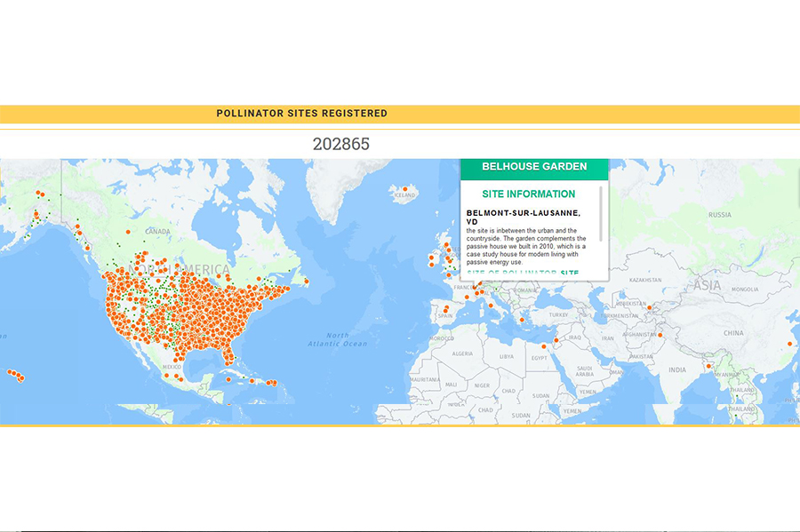Click the orange marker west of the IRAQ label
The height and width of the screenshot is (532, 800).
pyautogui.click(x=556, y=340)
